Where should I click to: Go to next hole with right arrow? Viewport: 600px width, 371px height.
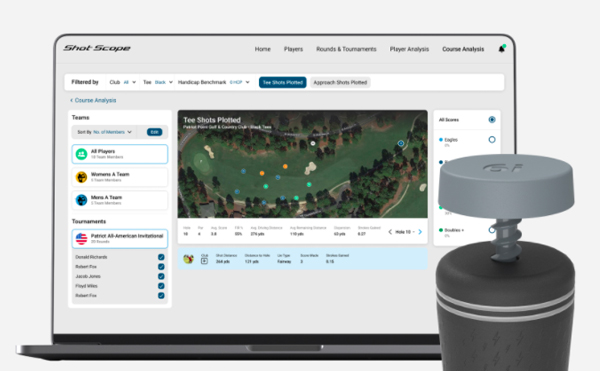click(x=420, y=232)
